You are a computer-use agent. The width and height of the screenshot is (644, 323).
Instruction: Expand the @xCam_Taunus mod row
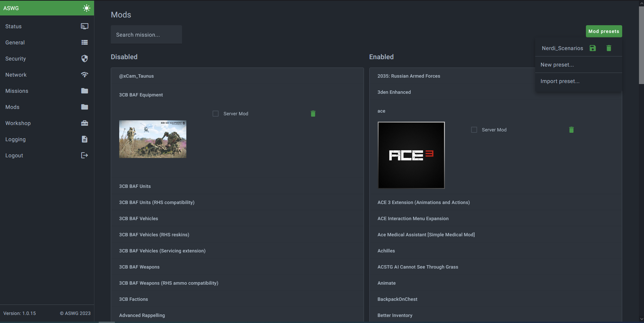pos(237,76)
